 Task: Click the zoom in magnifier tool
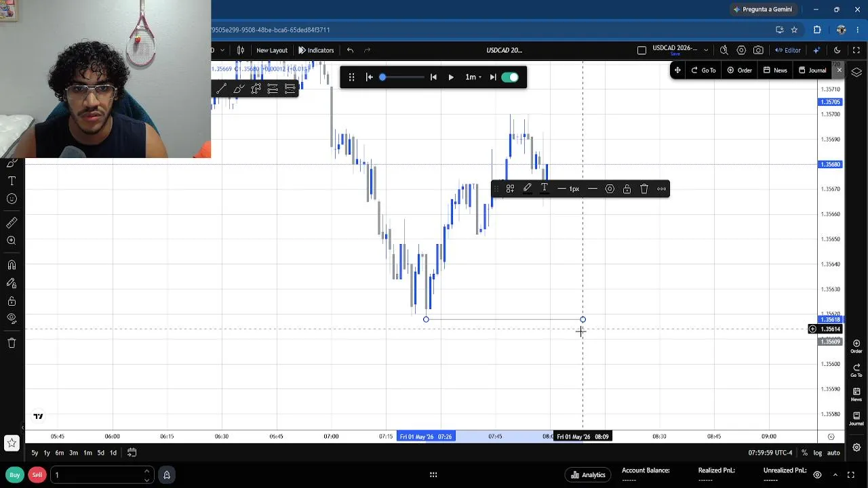[x=12, y=241]
